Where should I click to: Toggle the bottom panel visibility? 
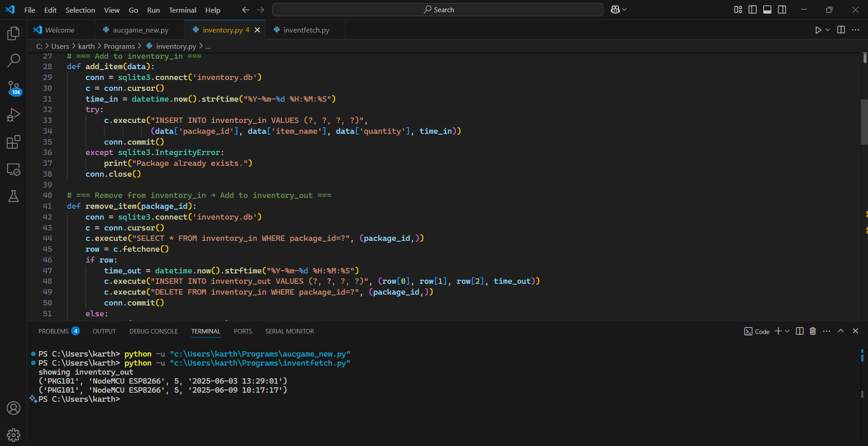[767, 9]
